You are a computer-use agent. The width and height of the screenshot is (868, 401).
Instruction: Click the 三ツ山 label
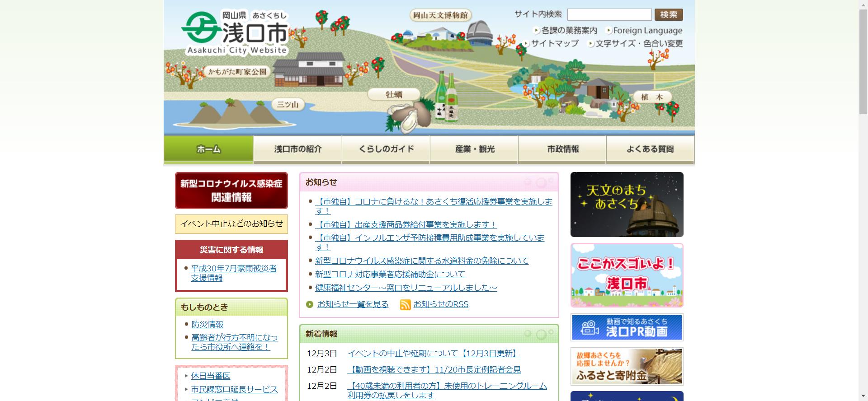click(x=288, y=104)
